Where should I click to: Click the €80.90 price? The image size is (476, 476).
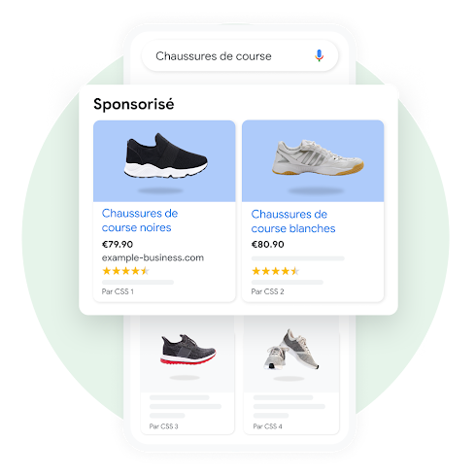[267, 244]
